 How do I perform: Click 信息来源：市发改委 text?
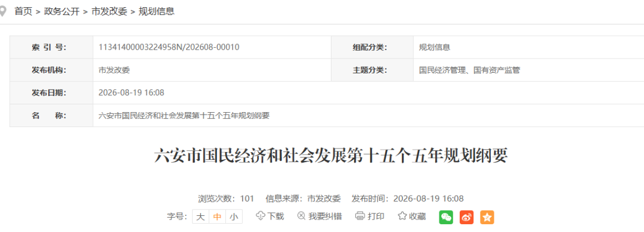pos(304,199)
